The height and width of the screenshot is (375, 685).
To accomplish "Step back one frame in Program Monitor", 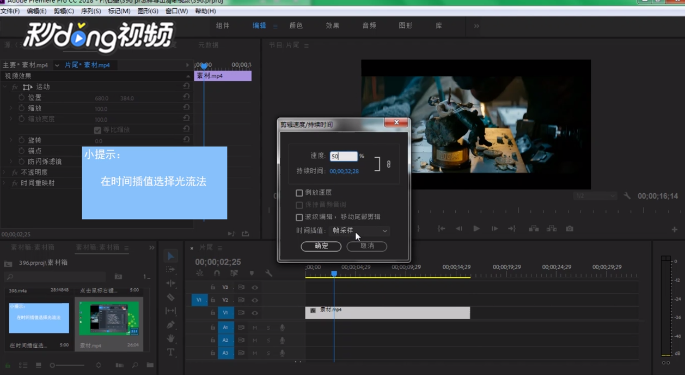I will point(459,229).
